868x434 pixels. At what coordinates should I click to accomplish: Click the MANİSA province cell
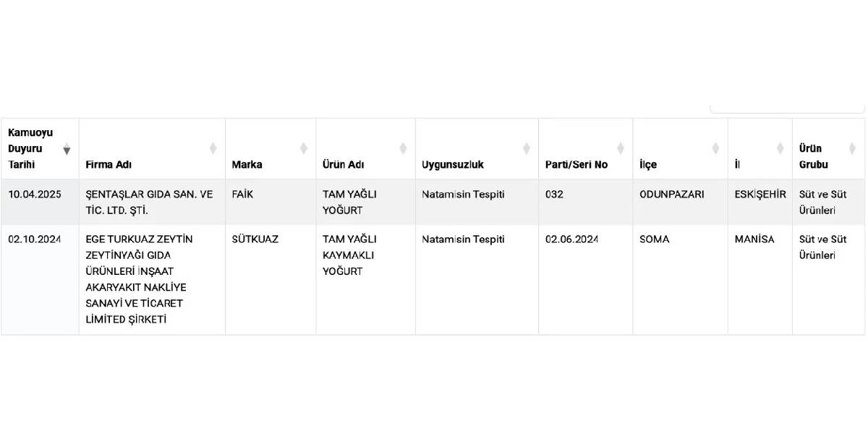coord(760,279)
